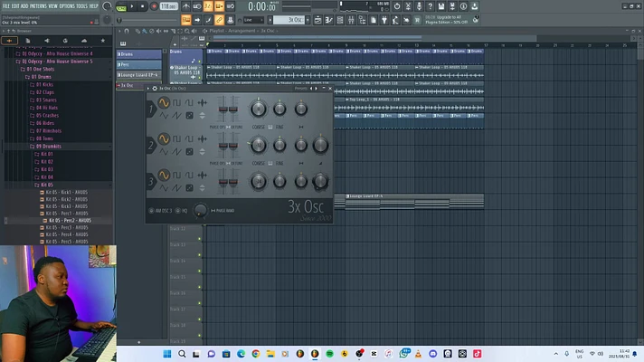Select noise (dice) shape for oscillator 2
Viewport: 644px width, 362px height.
[x=189, y=152]
